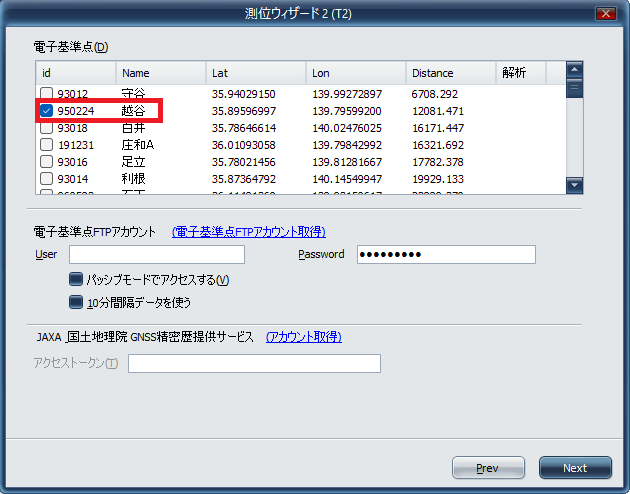Sort list by Distance column header
Viewport: 630px width, 494px height.
451,73
